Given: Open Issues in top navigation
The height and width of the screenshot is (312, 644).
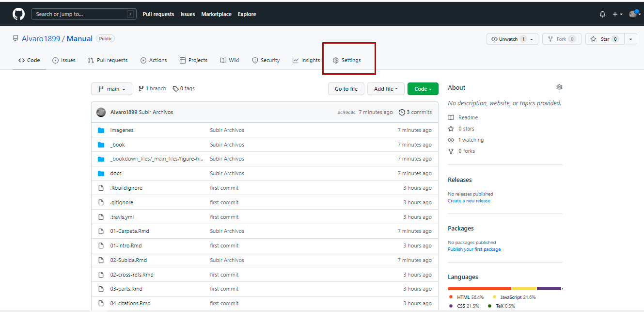Looking at the screenshot, I should click(x=188, y=14).
